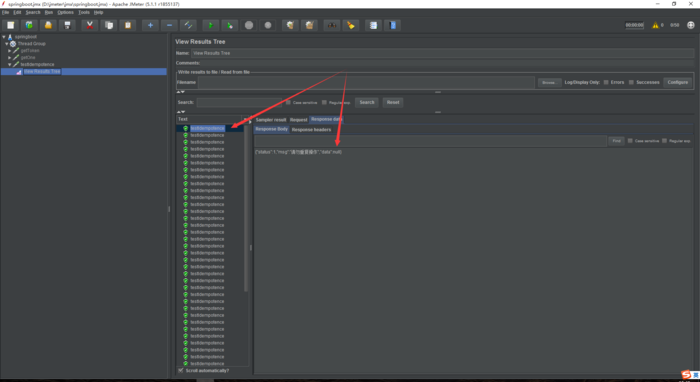The width and height of the screenshot is (700, 382).
Task: Click the Configure button
Action: coord(678,82)
